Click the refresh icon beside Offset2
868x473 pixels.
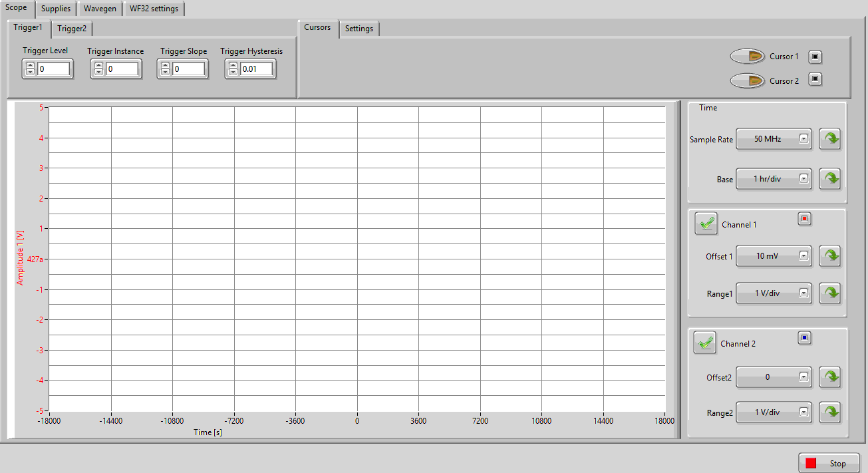[x=829, y=377]
